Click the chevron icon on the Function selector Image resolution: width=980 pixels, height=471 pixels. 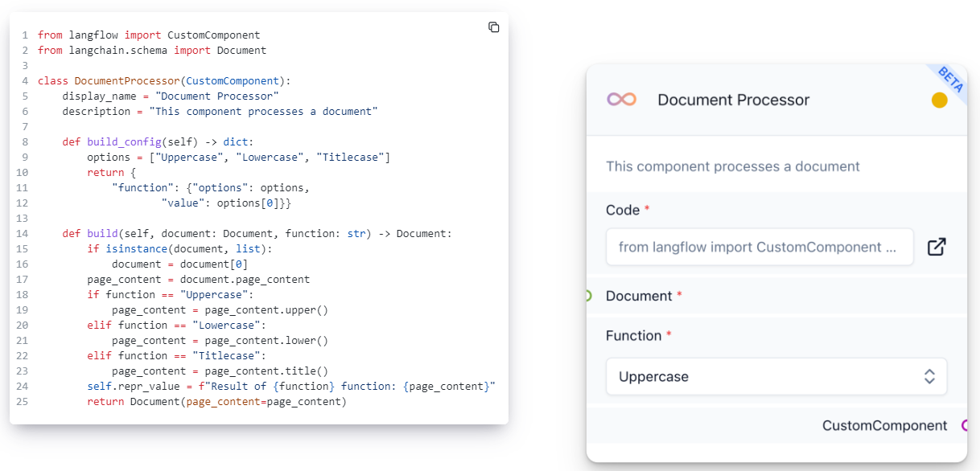(x=929, y=376)
